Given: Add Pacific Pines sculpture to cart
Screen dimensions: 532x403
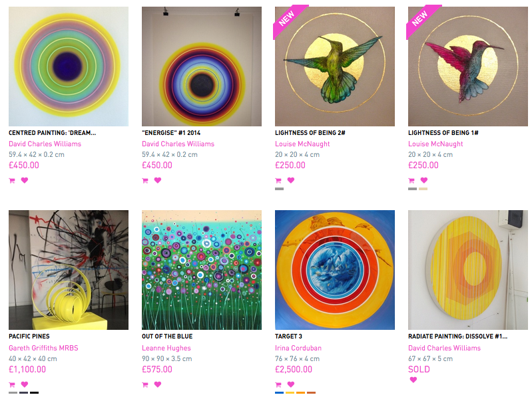Looking at the screenshot, I should coord(12,384).
